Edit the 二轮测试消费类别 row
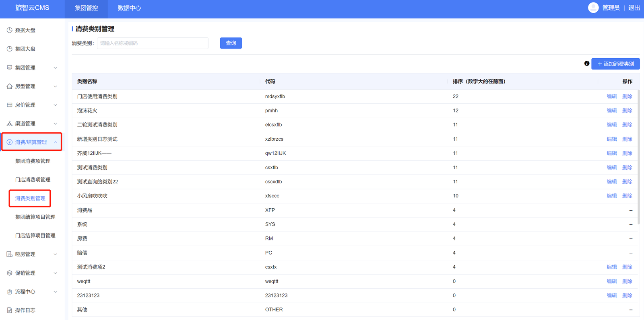The image size is (644, 320). point(612,125)
